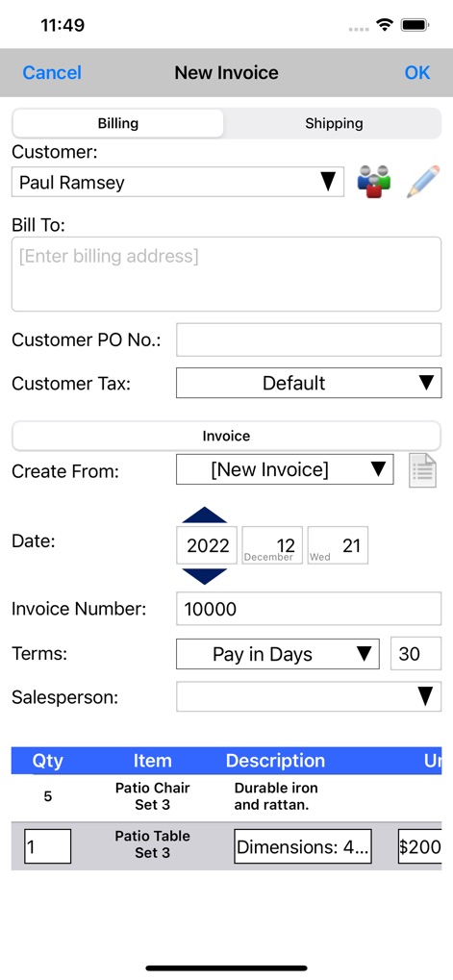The width and height of the screenshot is (453, 980).
Task: Tap the Description column header
Action: (275, 760)
